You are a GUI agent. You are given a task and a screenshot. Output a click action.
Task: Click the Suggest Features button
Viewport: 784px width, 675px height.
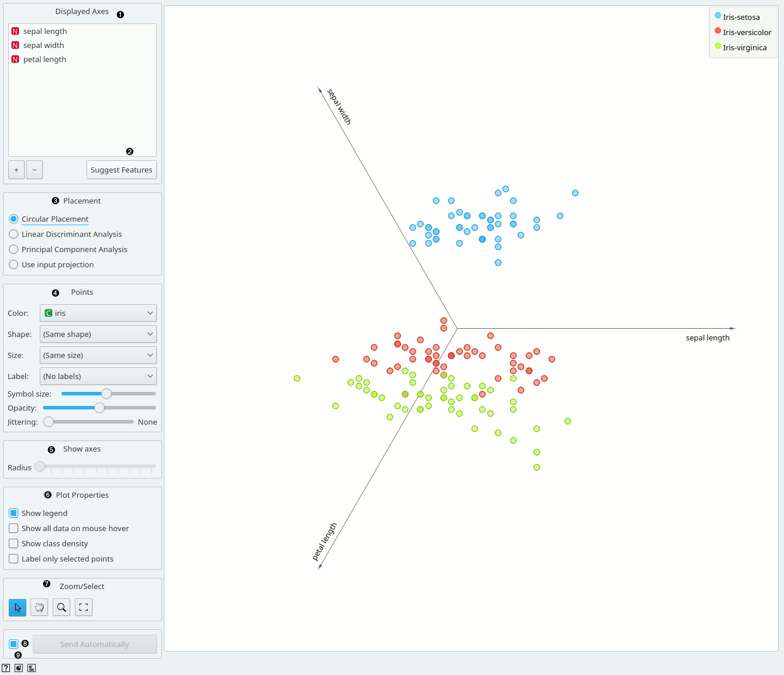[122, 170]
